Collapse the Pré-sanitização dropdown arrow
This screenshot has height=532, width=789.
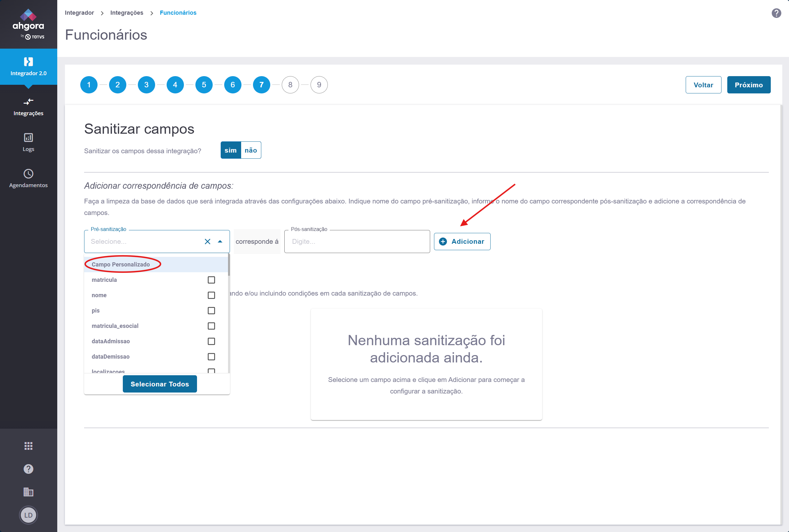pyautogui.click(x=220, y=242)
